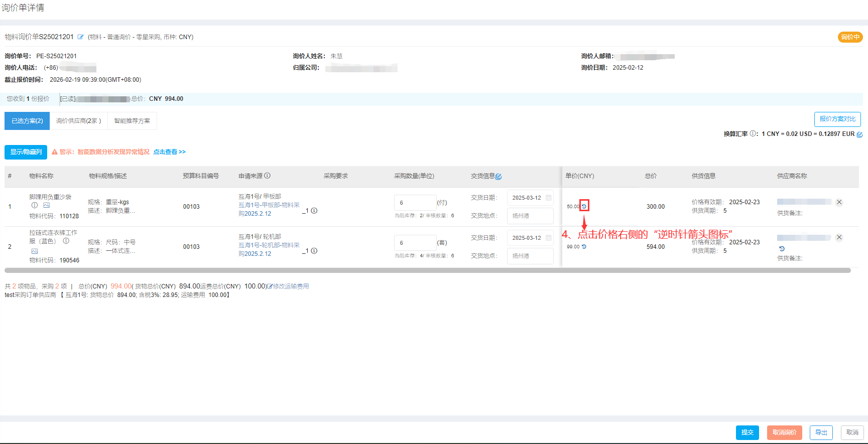The height and width of the screenshot is (444, 868).
Task: Click 供货信息 column header
Action: coord(704,176)
